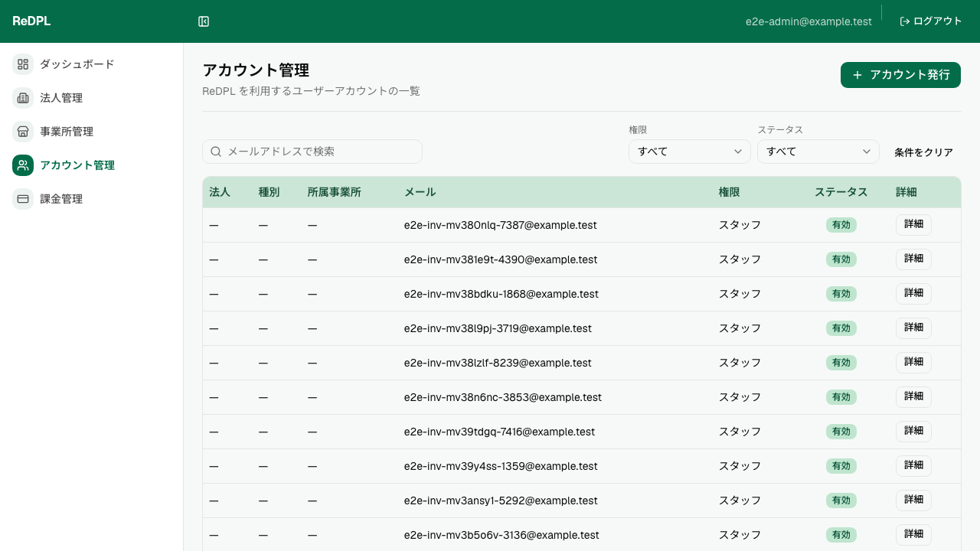
Task: Open 詳細 for the account ending 4390
Action: tap(913, 259)
